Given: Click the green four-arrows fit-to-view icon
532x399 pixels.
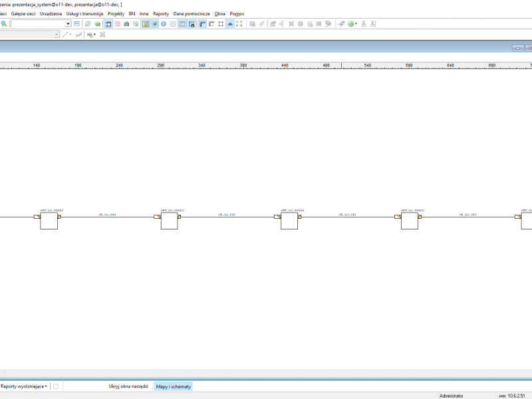Looking at the screenshot, I should [x=239, y=24].
